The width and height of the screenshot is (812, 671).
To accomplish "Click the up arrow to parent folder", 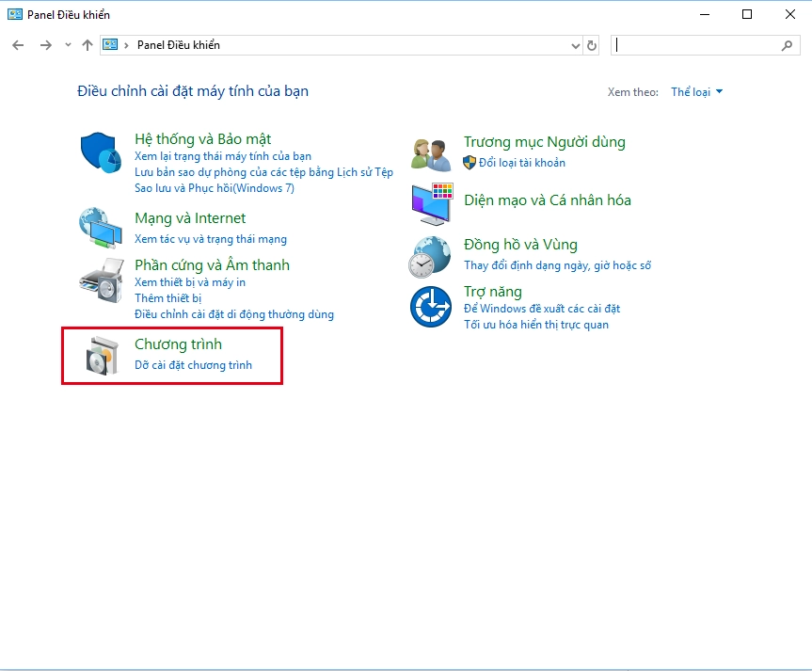I will point(88,44).
